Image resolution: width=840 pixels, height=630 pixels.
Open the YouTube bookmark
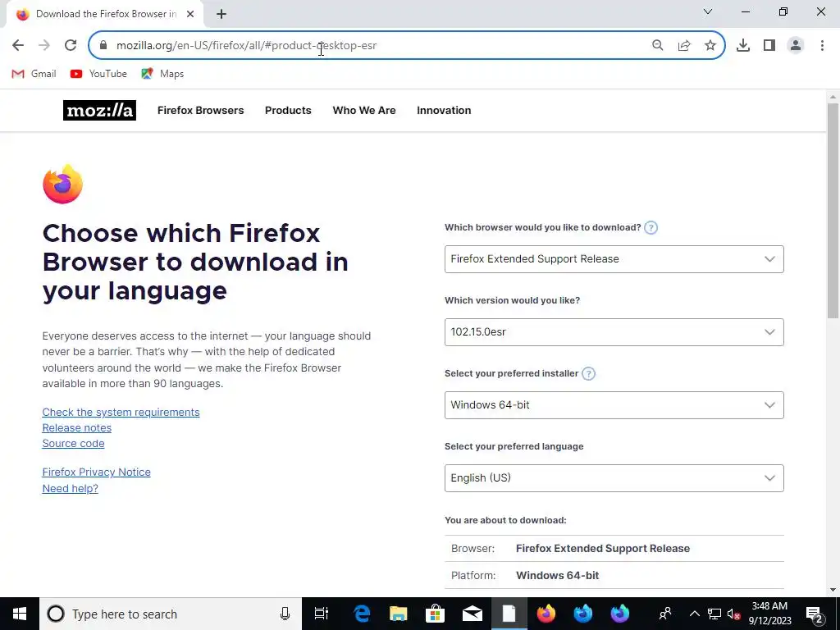[x=98, y=74]
